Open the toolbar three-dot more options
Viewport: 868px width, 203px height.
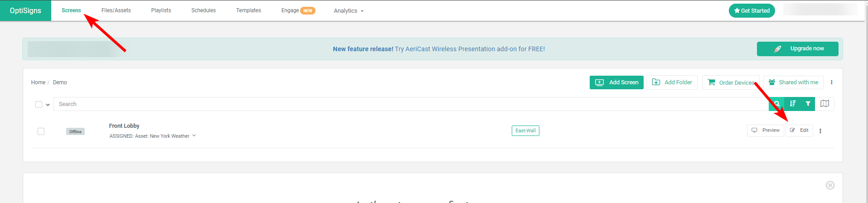point(831,82)
